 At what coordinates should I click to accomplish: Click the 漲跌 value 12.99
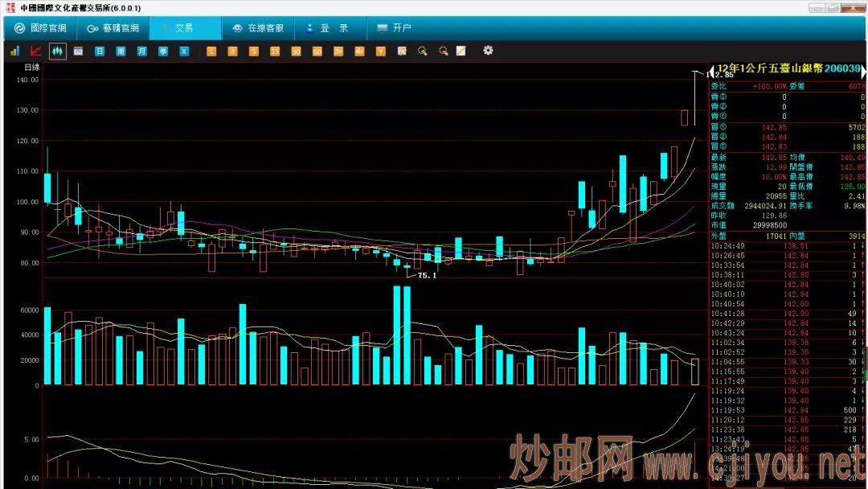coord(776,167)
